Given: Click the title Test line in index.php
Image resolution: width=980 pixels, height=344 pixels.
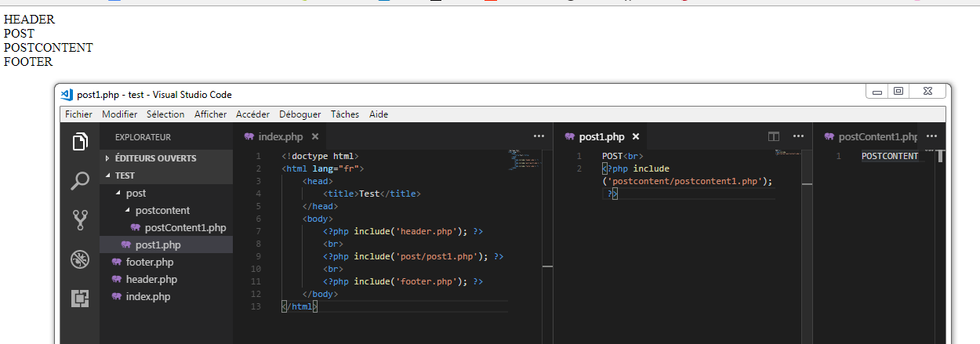Looking at the screenshot, I should (x=372, y=194).
